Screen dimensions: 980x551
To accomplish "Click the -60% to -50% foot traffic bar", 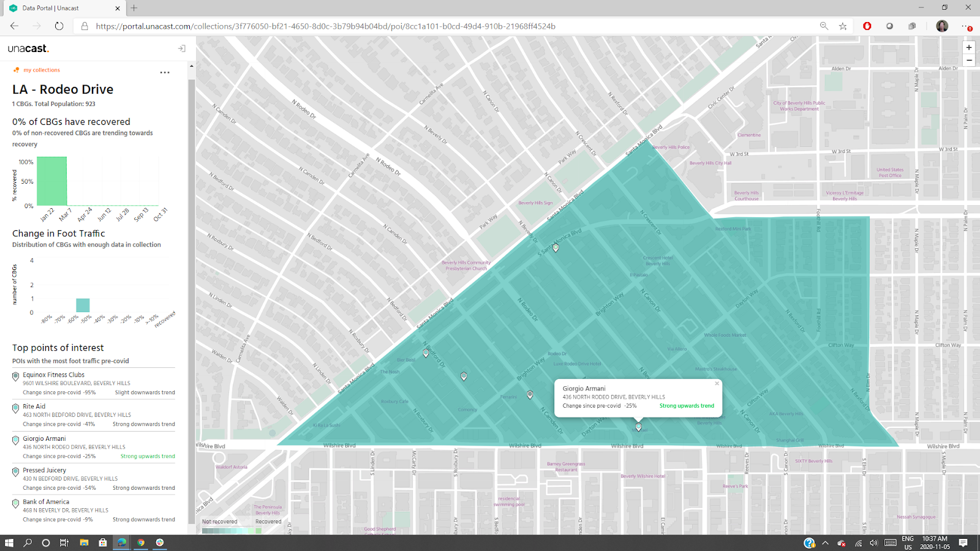I will 83,305.
